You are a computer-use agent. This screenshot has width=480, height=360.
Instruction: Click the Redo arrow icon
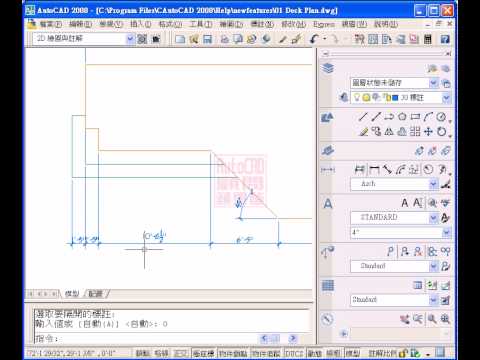pyautogui.click(x=335, y=39)
